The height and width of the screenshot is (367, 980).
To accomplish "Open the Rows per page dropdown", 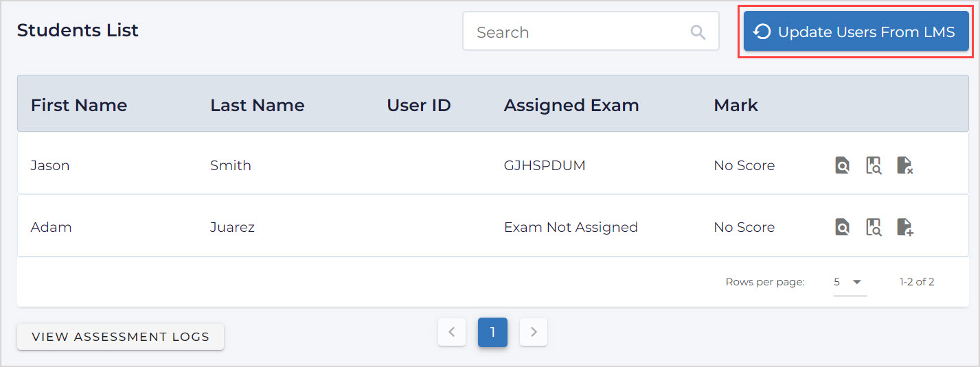I will (x=850, y=282).
